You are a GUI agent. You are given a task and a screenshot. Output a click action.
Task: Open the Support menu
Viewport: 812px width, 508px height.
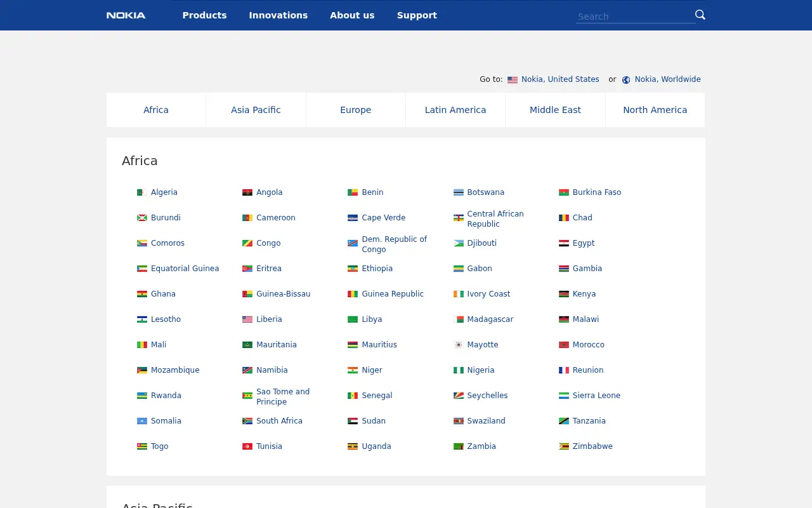(417, 15)
